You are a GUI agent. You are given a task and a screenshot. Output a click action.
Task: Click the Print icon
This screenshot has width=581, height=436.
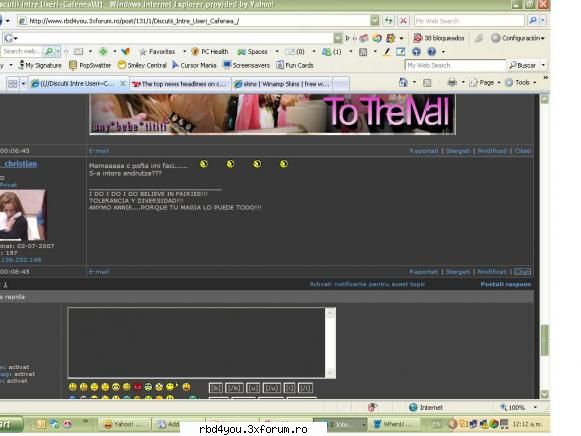coord(452,83)
